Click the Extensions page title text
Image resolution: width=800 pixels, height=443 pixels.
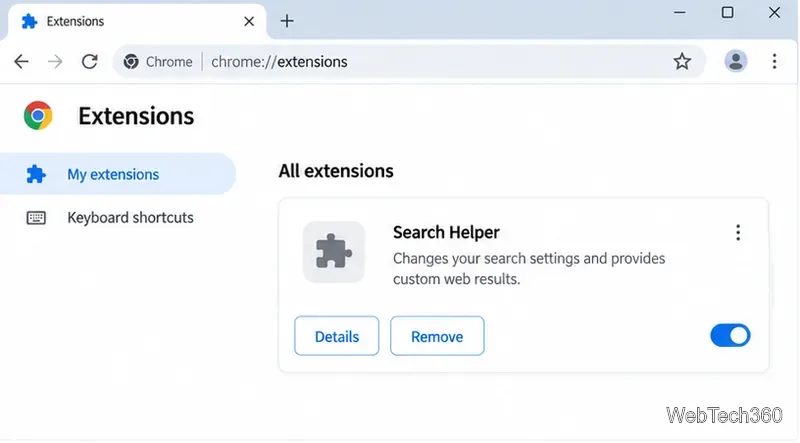click(136, 116)
